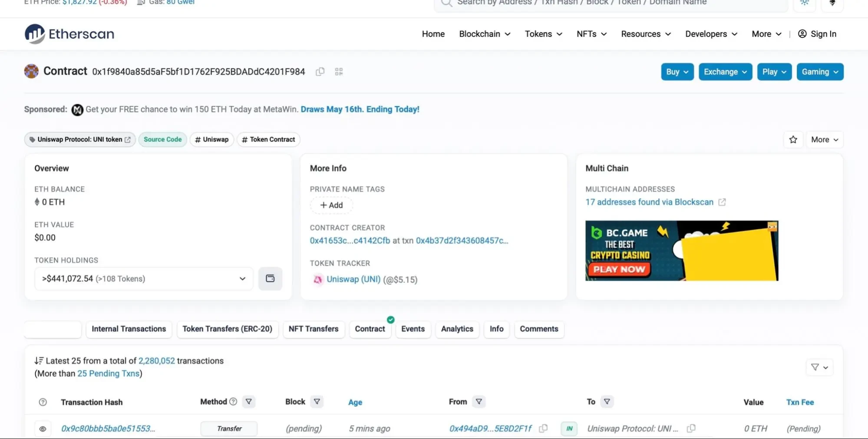Click Source Code tag
Screen dimensions: 868x439
[162, 139]
